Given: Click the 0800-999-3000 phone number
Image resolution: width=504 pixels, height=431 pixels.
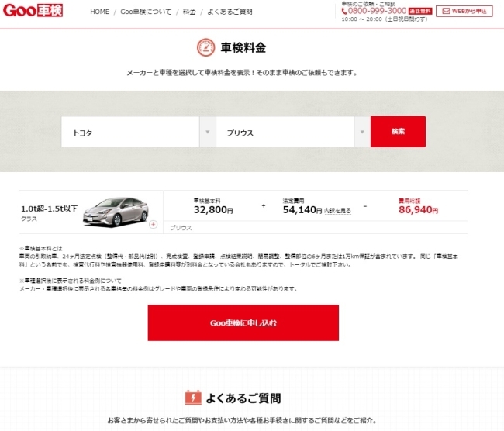Looking at the screenshot, I should click(x=377, y=11).
